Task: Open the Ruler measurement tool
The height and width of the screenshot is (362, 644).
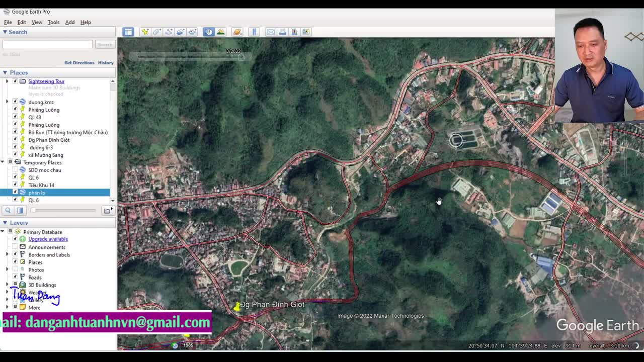Action: (x=254, y=32)
